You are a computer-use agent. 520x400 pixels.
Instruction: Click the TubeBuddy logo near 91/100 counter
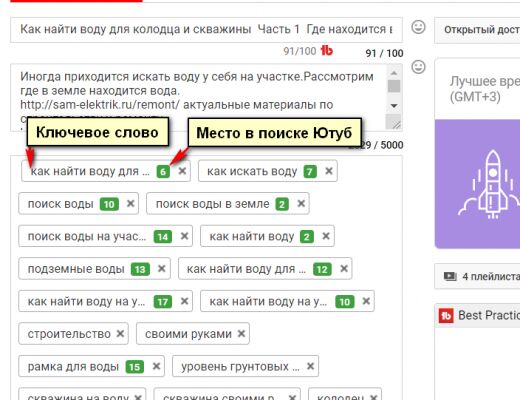pyautogui.click(x=327, y=50)
